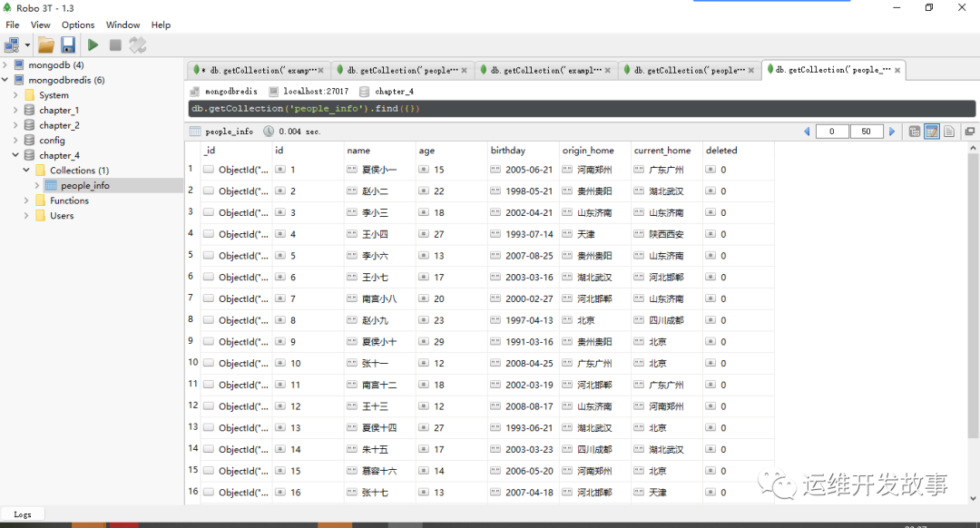Expand the config database

15,140
